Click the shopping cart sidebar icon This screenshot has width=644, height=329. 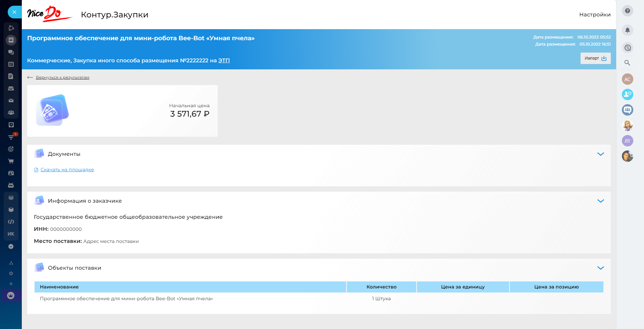point(11,161)
